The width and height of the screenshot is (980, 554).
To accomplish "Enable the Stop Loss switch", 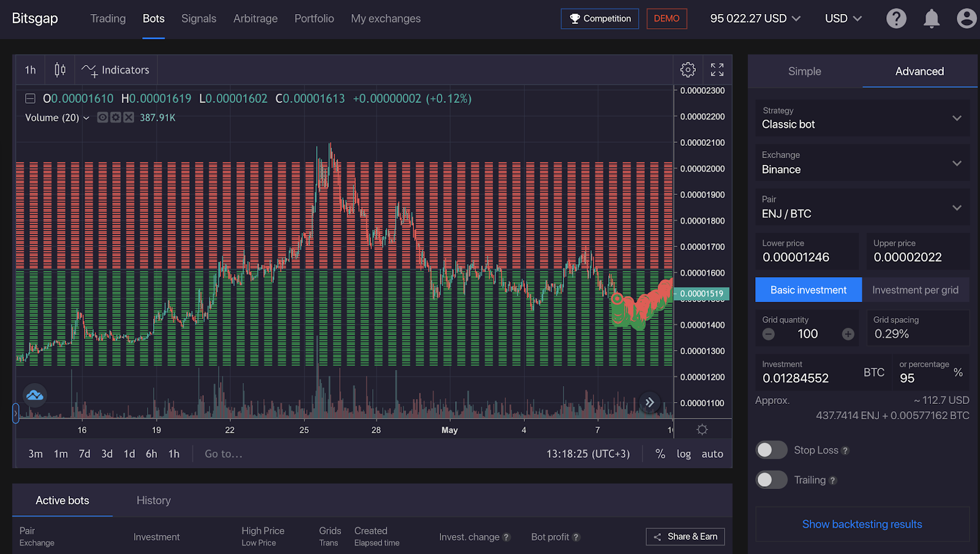I will [771, 450].
